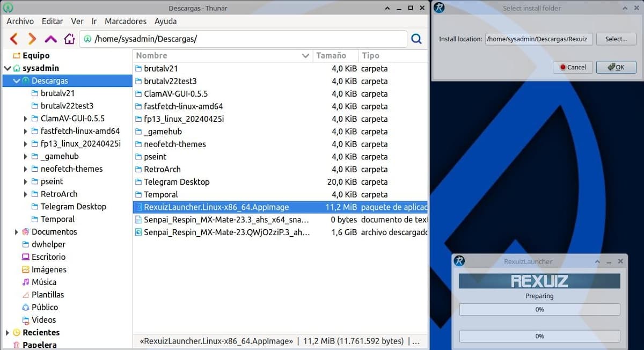Image resolution: width=644 pixels, height=350 pixels.
Task: Open the Archivo menu
Action: click(20, 21)
